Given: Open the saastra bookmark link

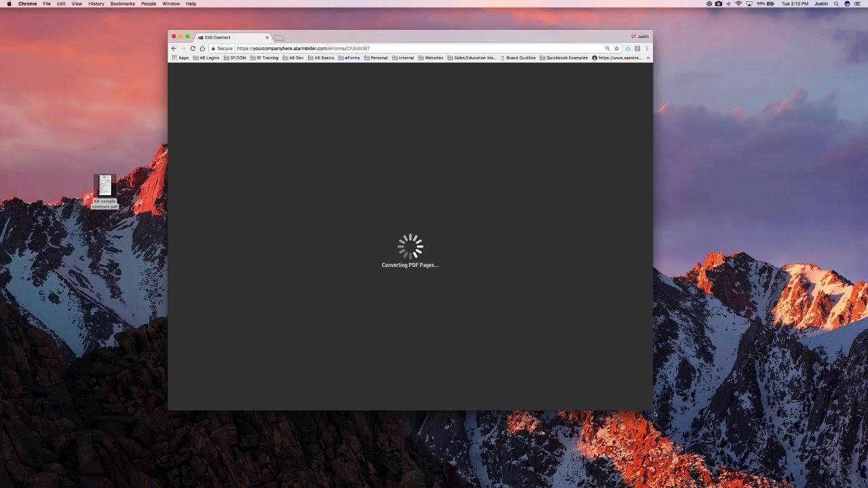Looking at the screenshot, I should click(616, 58).
